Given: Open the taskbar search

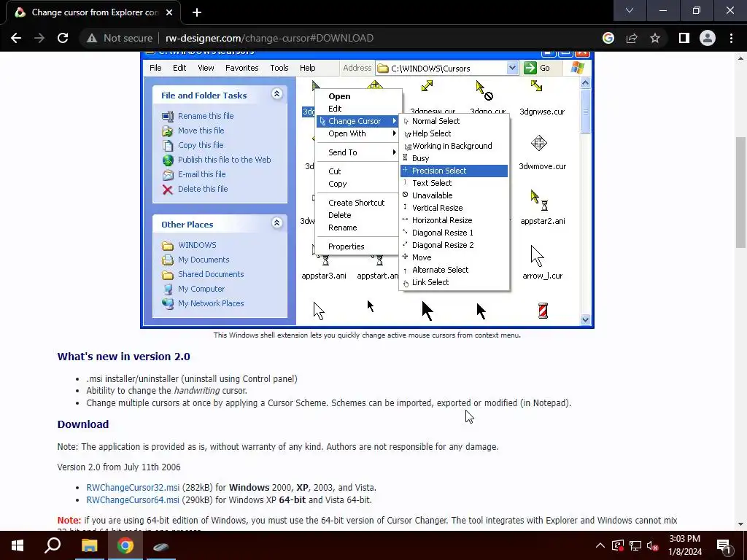Looking at the screenshot, I should [53, 545].
